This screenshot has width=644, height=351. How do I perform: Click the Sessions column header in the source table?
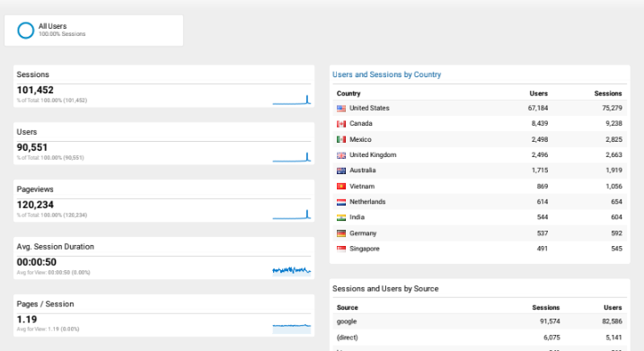(x=546, y=308)
